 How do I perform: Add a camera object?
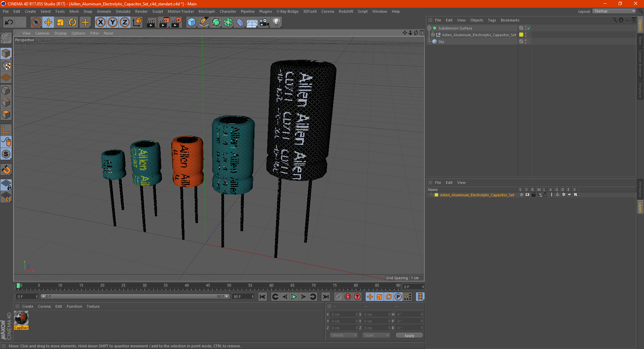point(264,22)
